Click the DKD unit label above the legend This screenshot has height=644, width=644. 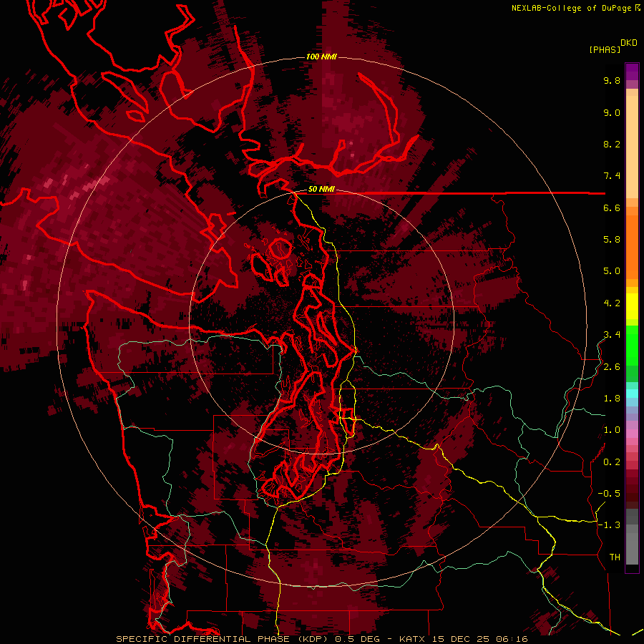click(x=629, y=43)
